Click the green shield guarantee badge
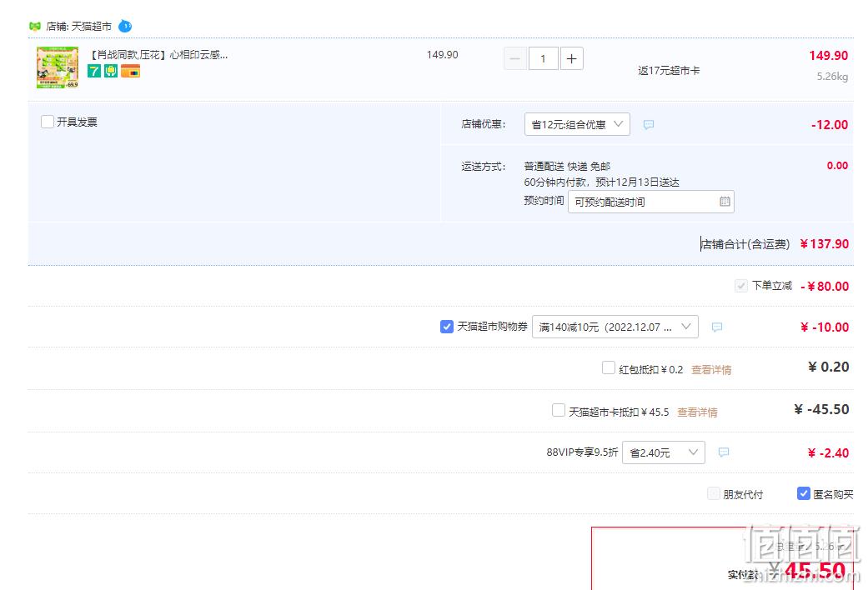The image size is (868, 590). (111, 71)
